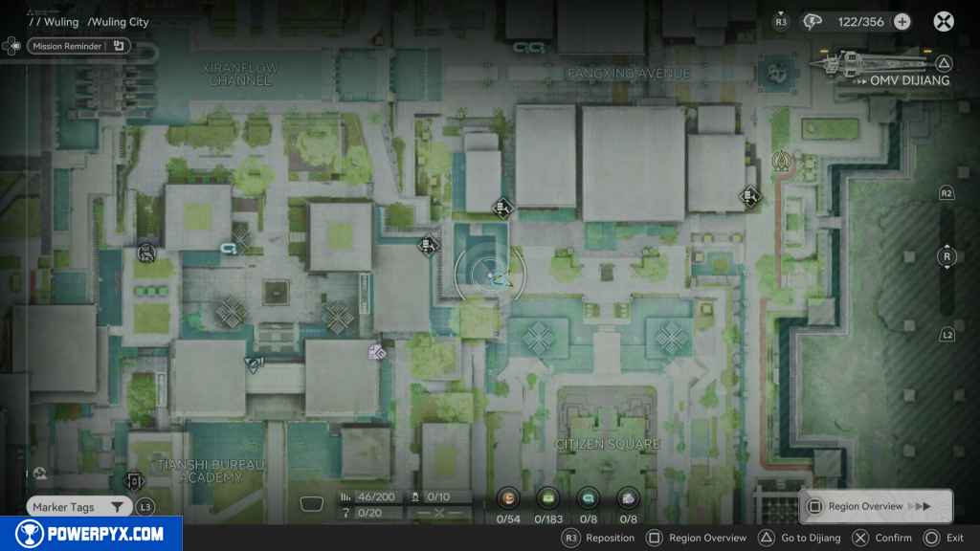Viewport: 980px width, 551px height.
Task: Select the gray collectible counter 0/8
Action: [628, 498]
